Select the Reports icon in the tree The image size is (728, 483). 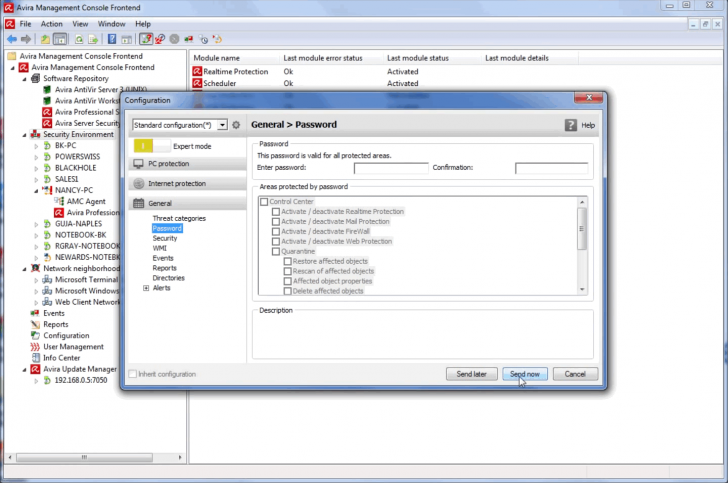click(35, 324)
